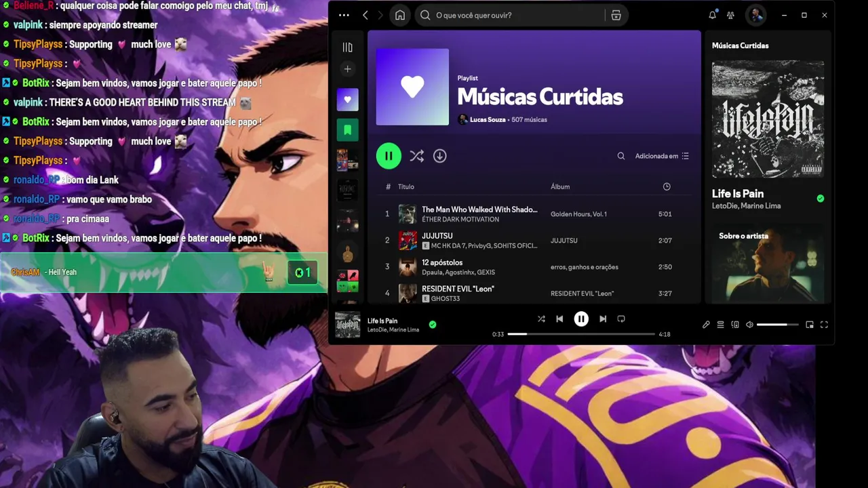The height and width of the screenshot is (488, 868).
Task: Go forward in Spotify navigation
Action: coord(380,15)
